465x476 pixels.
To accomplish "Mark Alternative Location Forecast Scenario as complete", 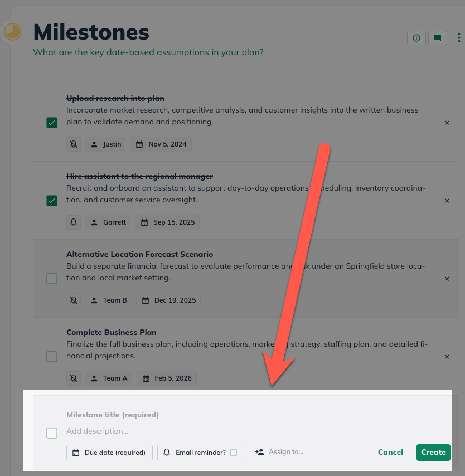I will (52, 279).
